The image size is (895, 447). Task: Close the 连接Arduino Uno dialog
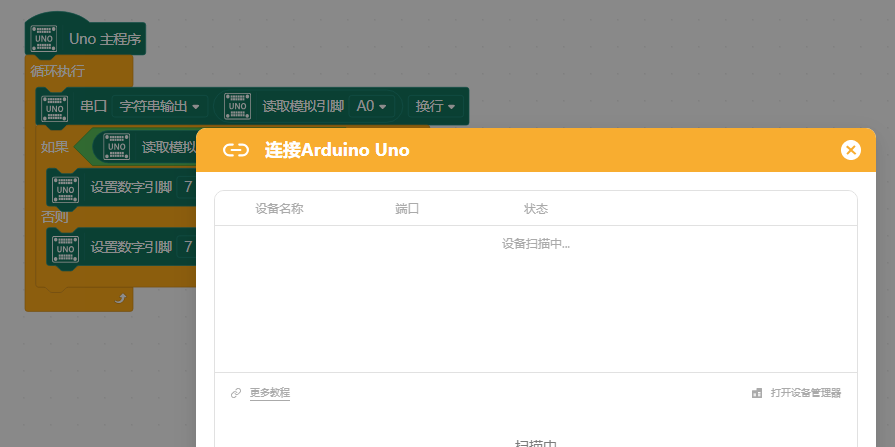(850, 150)
